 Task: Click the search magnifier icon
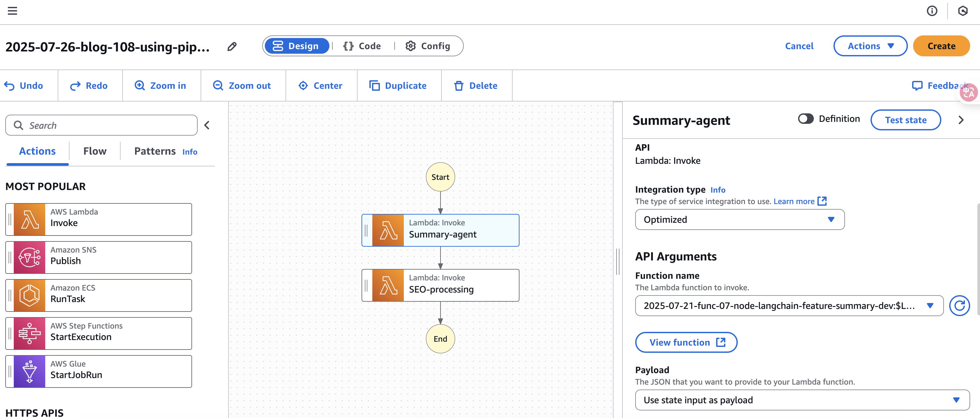click(18, 125)
